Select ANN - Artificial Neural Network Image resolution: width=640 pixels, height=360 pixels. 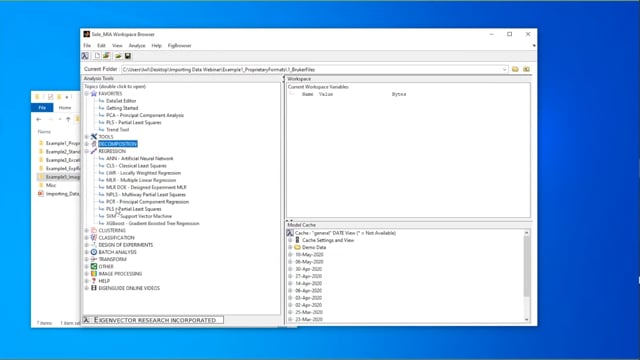[140, 158]
